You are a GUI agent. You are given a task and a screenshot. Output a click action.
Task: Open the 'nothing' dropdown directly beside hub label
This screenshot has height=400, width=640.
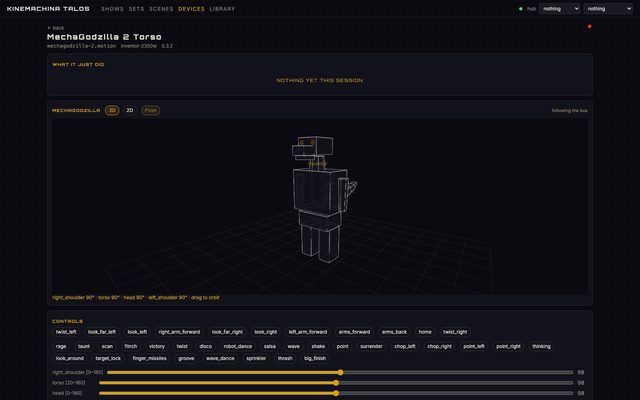[560, 9]
